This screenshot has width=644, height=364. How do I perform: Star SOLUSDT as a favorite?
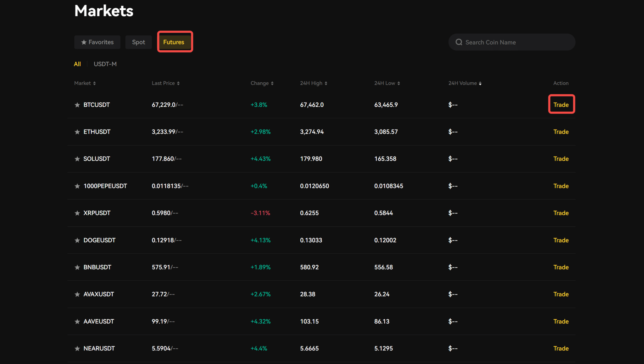[x=77, y=159]
